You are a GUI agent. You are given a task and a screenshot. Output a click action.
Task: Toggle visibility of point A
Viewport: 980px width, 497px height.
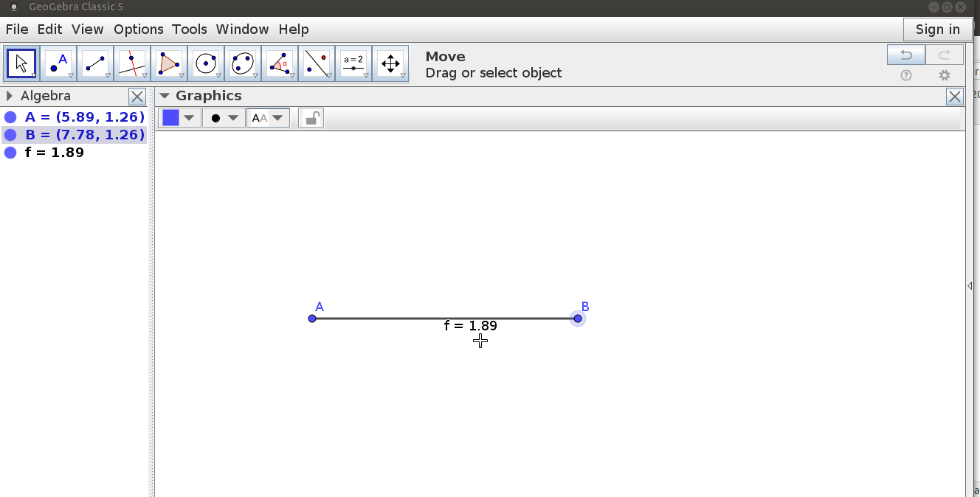click(x=10, y=117)
